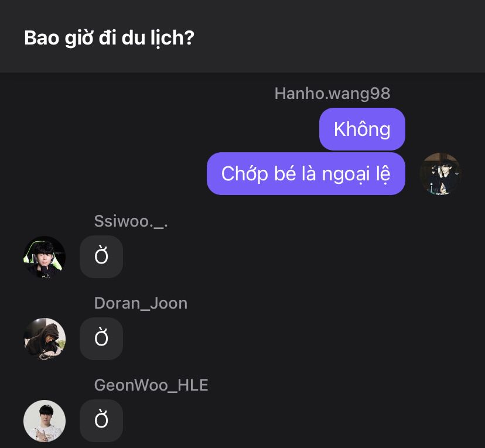The height and width of the screenshot is (448, 485).
Task: Tap Ssiwoo._.'s avatar
Action: (45, 257)
